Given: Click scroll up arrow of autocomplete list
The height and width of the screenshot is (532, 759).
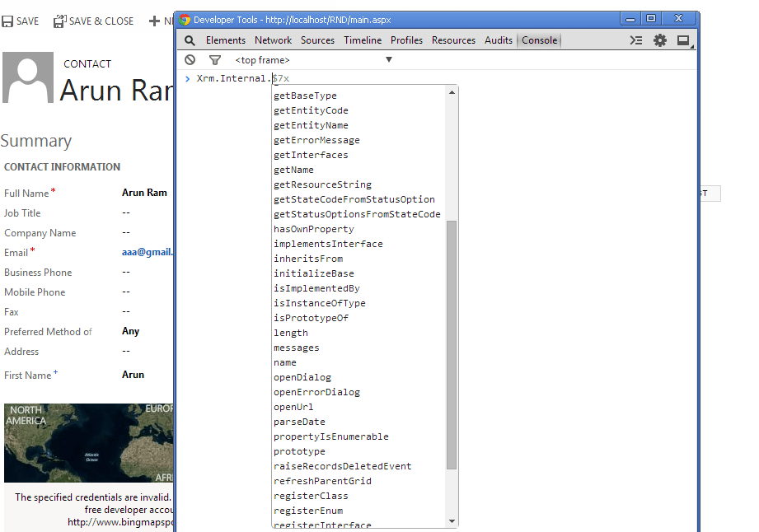Looking at the screenshot, I should pyautogui.click(x=452, y=92).
